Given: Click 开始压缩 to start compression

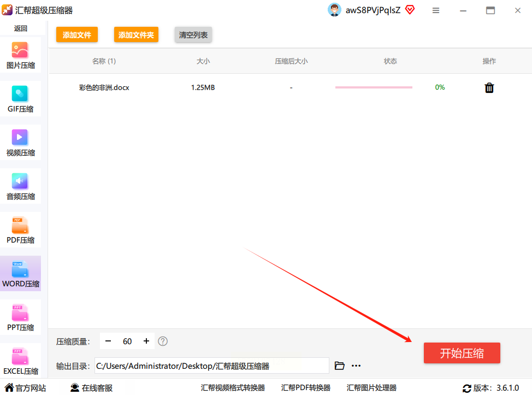Looking at the screenshot, I should (x=462, y=353).
